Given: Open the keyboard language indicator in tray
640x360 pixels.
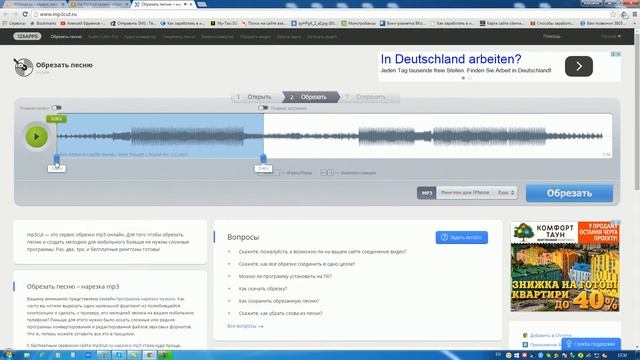Looking at the screenshot, I should 498,355.
